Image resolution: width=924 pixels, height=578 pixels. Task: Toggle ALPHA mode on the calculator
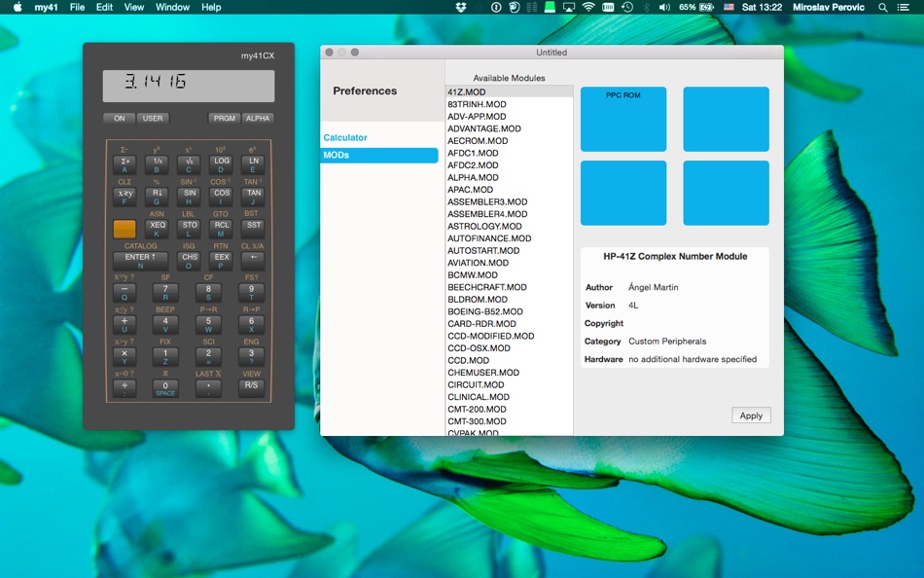(x=258, y=118)
